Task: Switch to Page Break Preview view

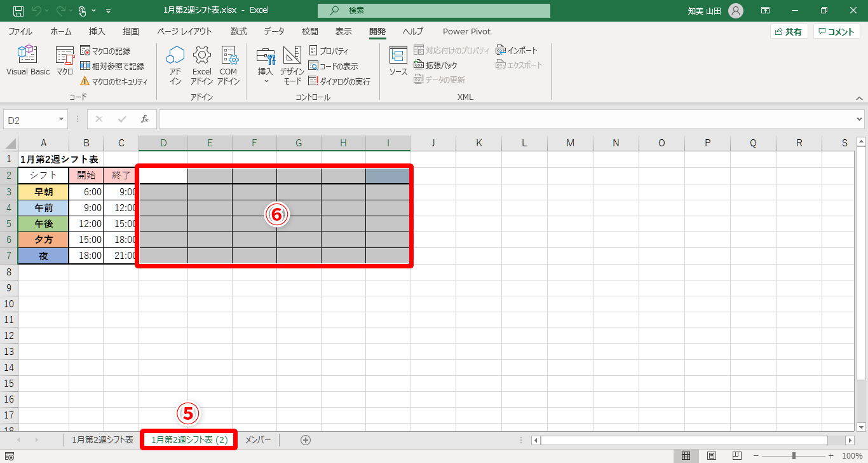Action: click(737, 456)
